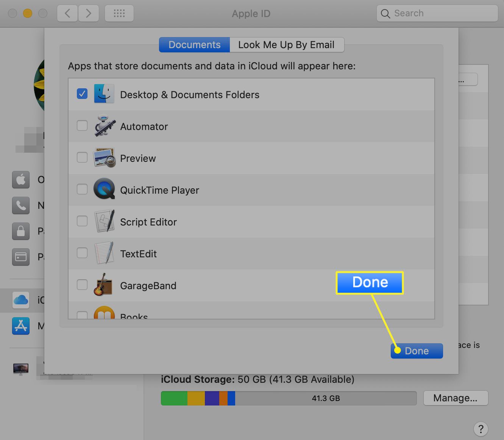Screen dimensions: 504x440
Task: Click the Finder icon for Desktop & Documents Folders
Action: pos(104,94)
